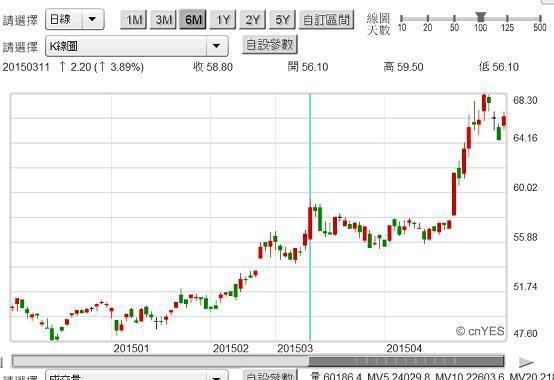This screenshot has height=380, width=554.
Task: Click the 51.74 price axis label
Action: pyautogui.click(x=525, y=286)
